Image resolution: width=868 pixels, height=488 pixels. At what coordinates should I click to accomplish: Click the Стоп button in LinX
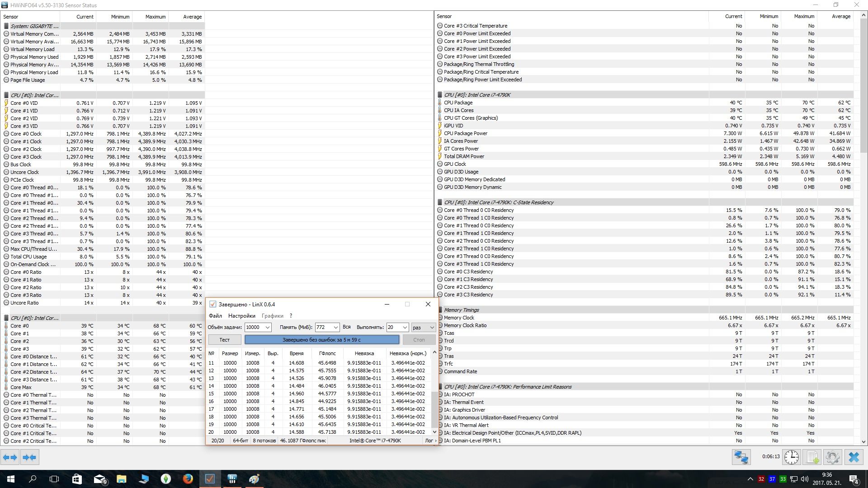(419, 340)
